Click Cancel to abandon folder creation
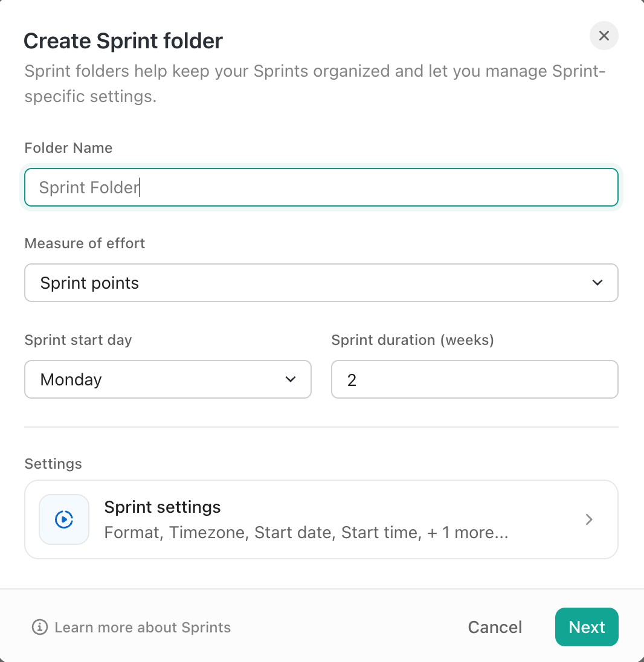 pyautogui.click(x=494, y=627)
